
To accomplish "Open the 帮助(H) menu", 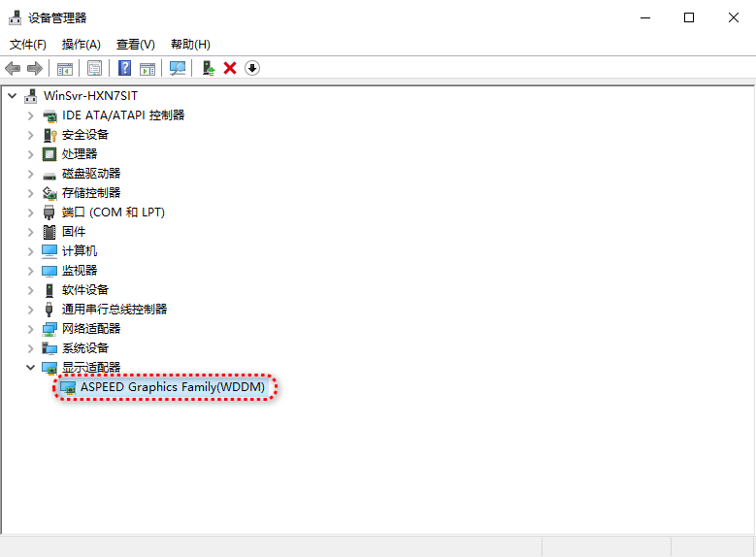I will point(190,45).
